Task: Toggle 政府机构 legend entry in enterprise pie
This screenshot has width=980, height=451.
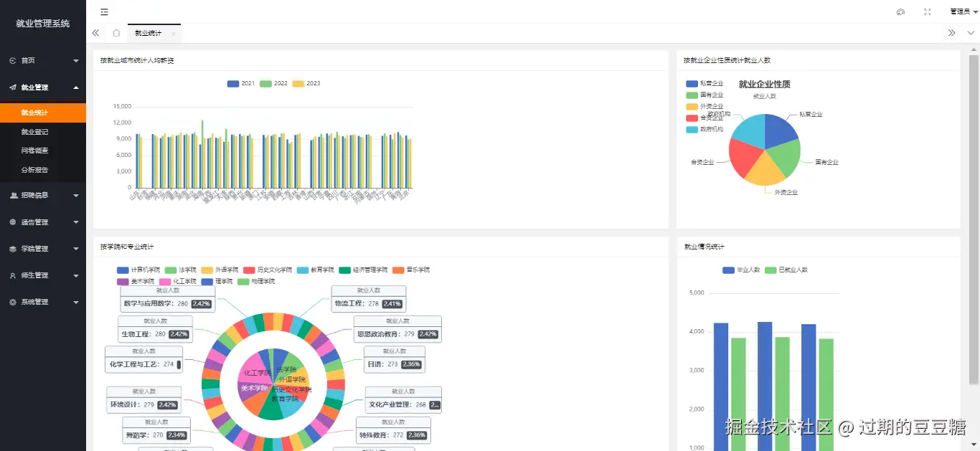Action: (705, 130)
